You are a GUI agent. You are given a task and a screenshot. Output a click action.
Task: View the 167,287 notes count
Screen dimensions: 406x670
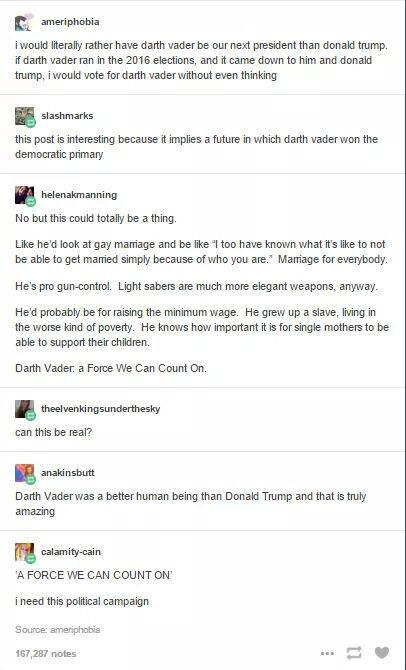[46, 653]
